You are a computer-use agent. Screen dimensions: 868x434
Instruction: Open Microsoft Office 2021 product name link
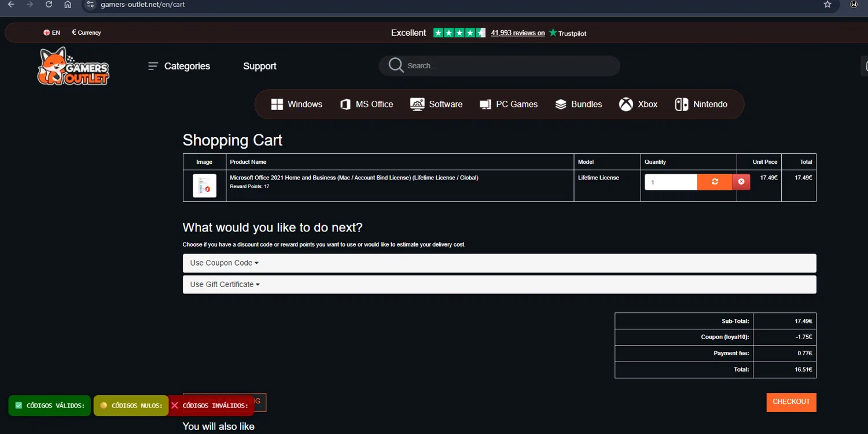(x=354, y=178)
